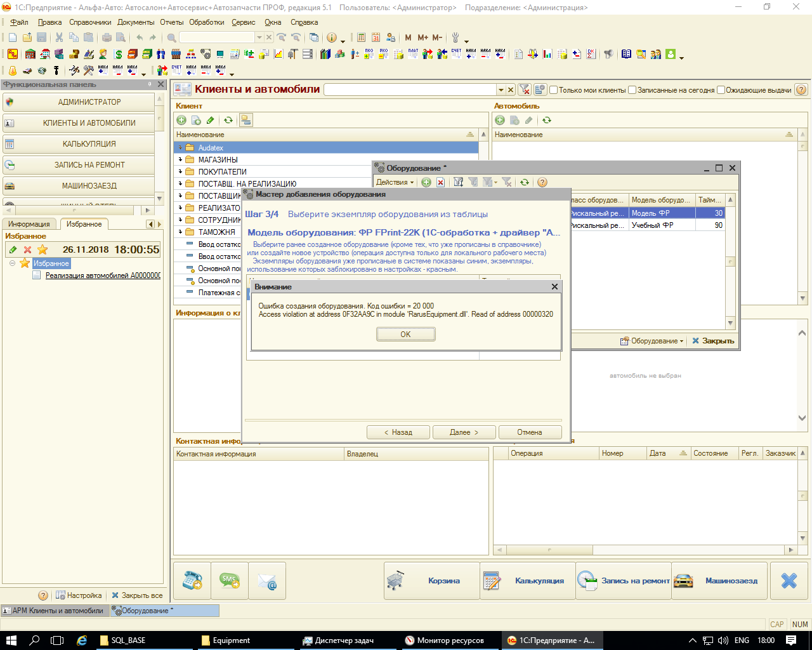
Task: Click the Назад button in the equipment wizard
Action: pyautogui.click(x=398, y=432)
